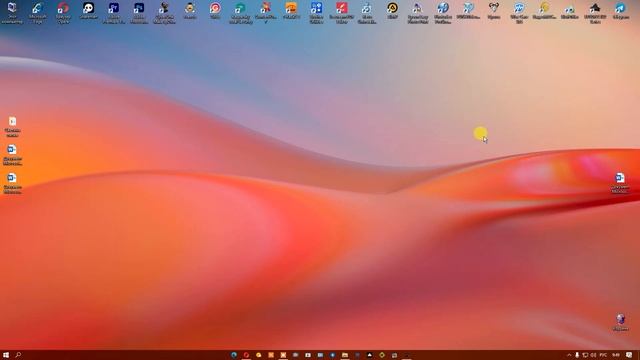Open the volume speaker tray icon
640x360 pixels.
[x=593, y=355]
